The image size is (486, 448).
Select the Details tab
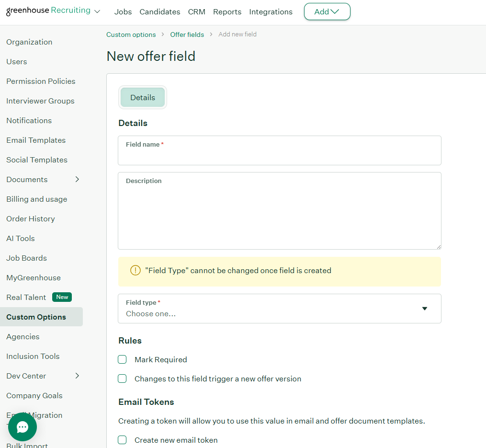point(143,97)
